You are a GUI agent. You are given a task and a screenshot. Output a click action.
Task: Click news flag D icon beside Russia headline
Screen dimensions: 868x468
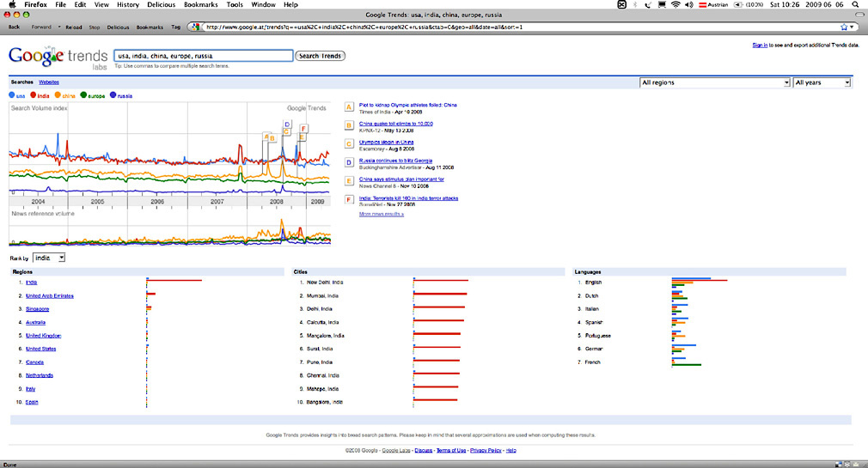click(x=348, y=162)
